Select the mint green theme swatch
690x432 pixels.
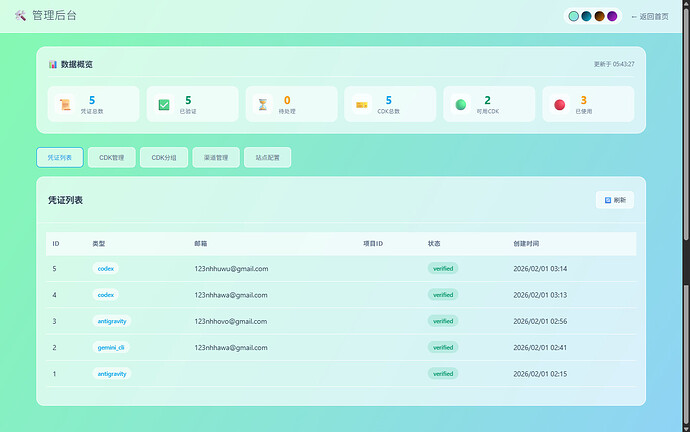point(573,16)
